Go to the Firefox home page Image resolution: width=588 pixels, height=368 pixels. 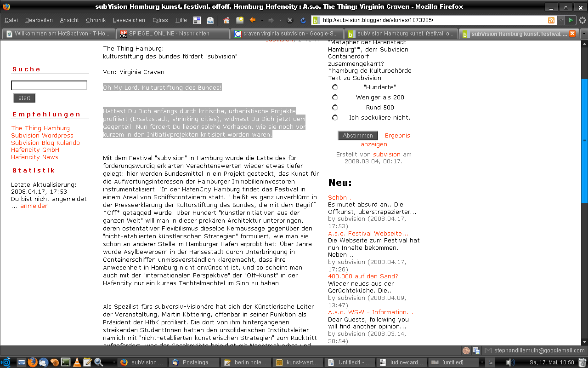coord(226,20)
